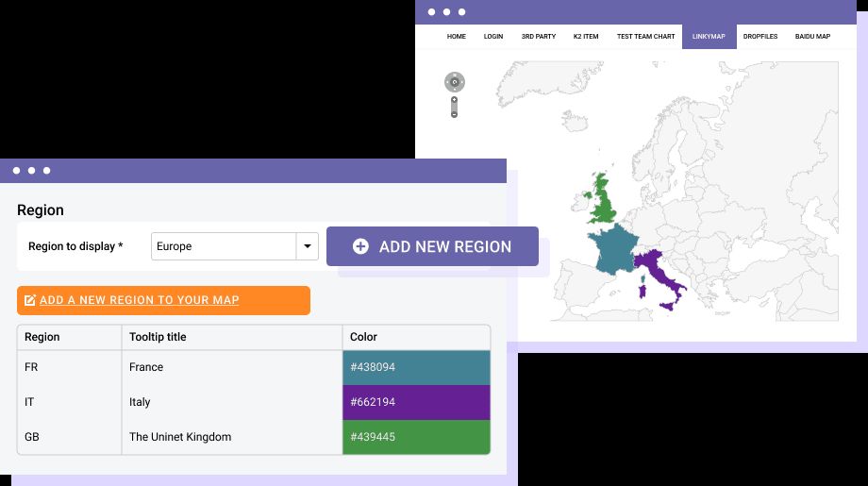Open the TEST TEAM CHART menu item
This screenshot has width=868, height=486.
pos(645,37)
